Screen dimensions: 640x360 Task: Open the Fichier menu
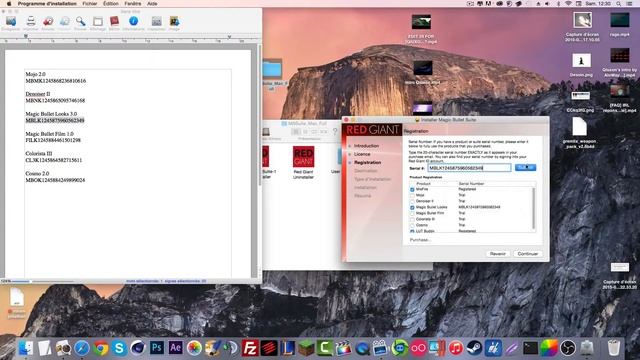click(90, 4)
